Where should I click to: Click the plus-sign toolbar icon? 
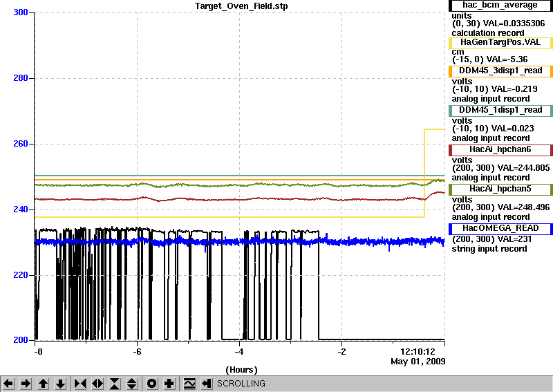coord(169,384)
